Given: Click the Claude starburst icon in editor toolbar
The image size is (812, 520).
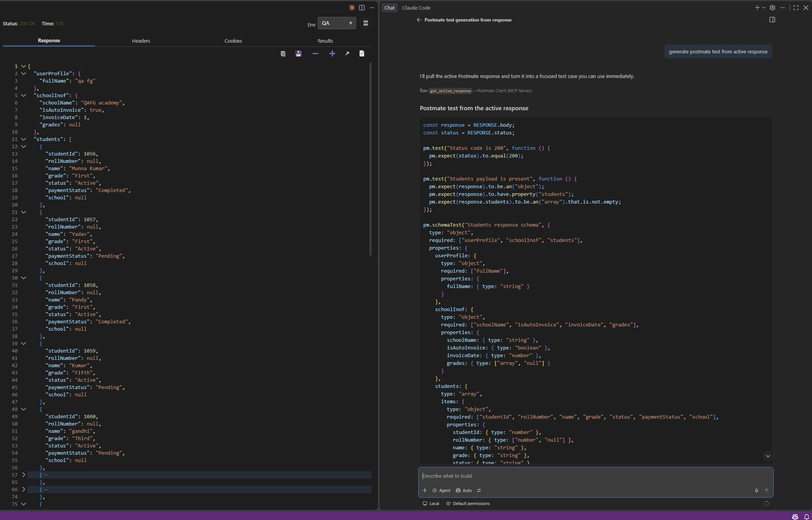Looking at the screenshot, I should [352, 8].
